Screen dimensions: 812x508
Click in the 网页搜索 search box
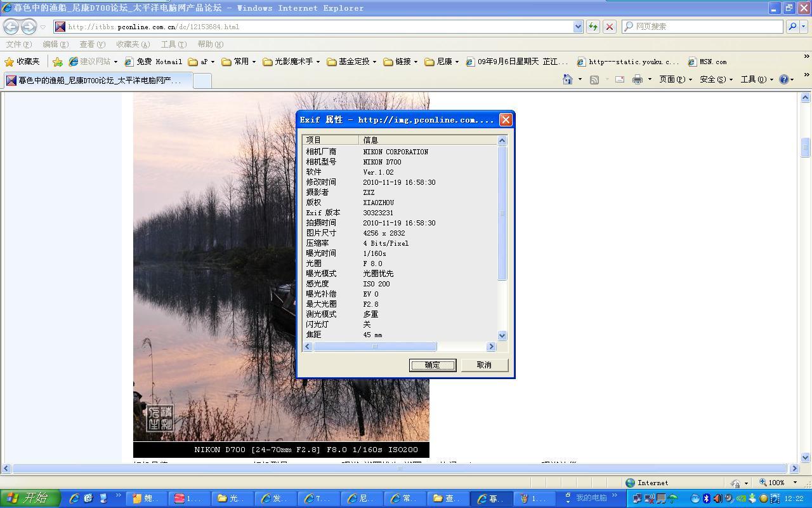(x=702, y=27)
